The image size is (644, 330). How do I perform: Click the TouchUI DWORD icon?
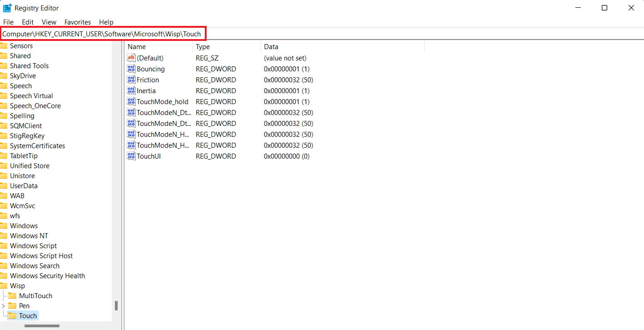click(131, 156)
